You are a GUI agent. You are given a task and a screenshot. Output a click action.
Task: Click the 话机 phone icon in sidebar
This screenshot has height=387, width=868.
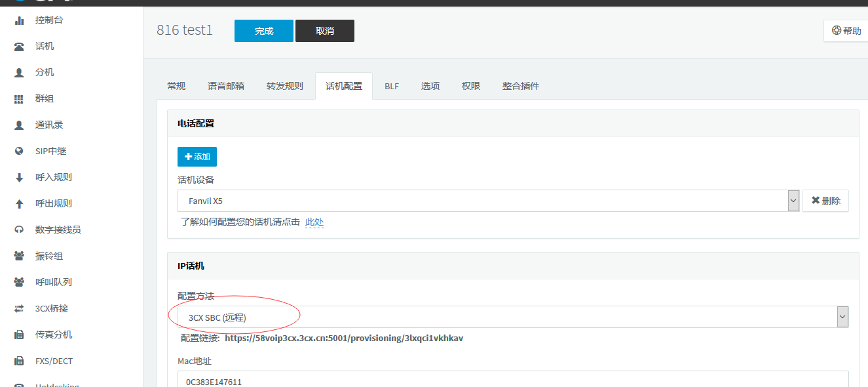pos(19,47)
